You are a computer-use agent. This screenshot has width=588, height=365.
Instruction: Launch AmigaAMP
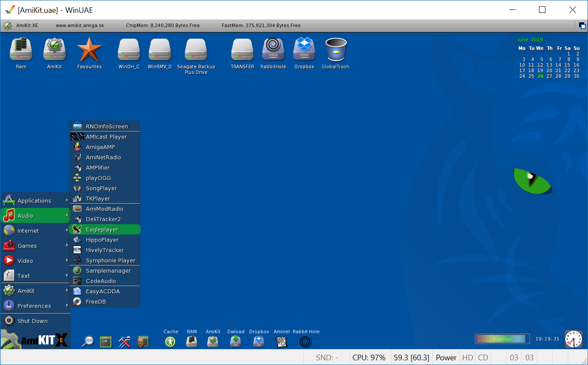point(105,147)
